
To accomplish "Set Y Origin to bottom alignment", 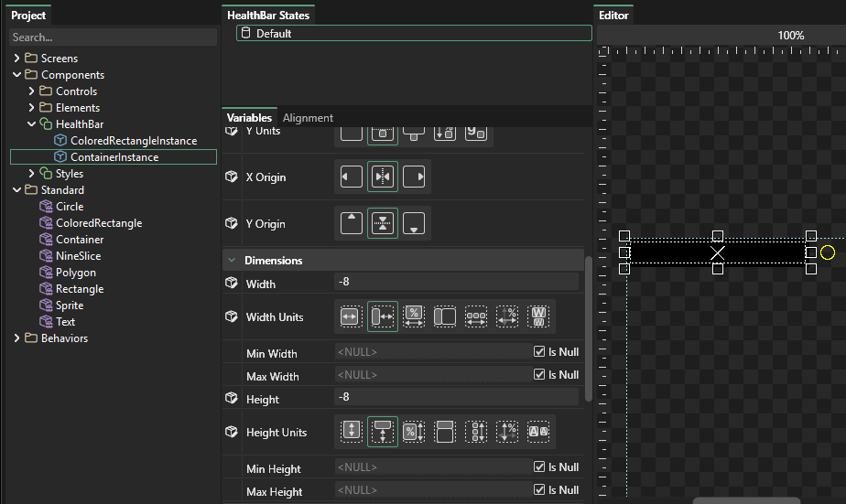I will click(414, 223).
